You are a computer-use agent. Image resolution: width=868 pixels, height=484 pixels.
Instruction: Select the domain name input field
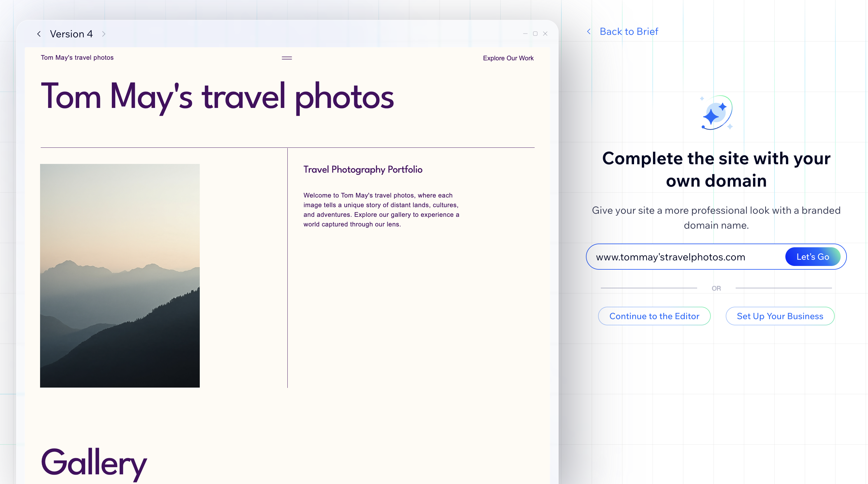670,257
